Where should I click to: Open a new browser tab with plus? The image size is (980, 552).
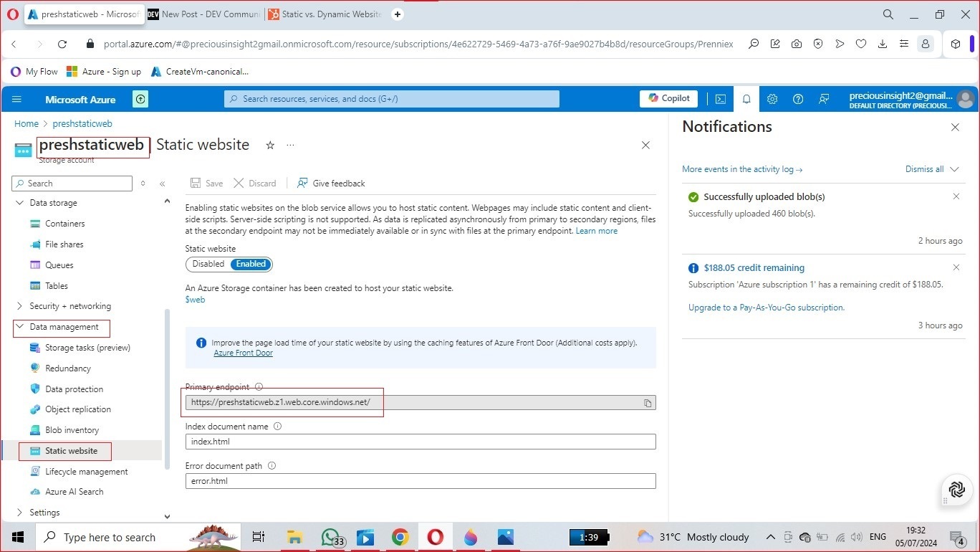398,14
